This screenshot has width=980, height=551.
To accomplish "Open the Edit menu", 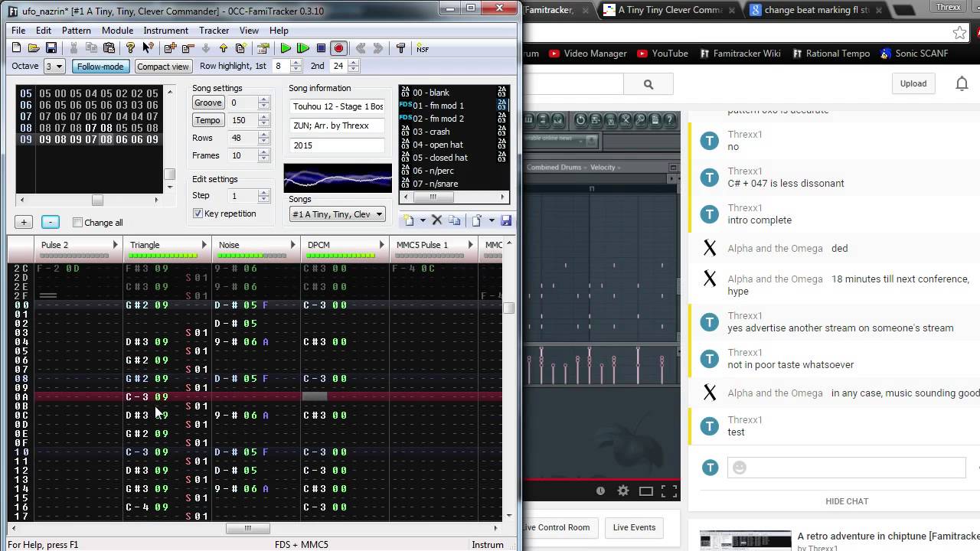I will pyautogui.click(x=44, y=31).
